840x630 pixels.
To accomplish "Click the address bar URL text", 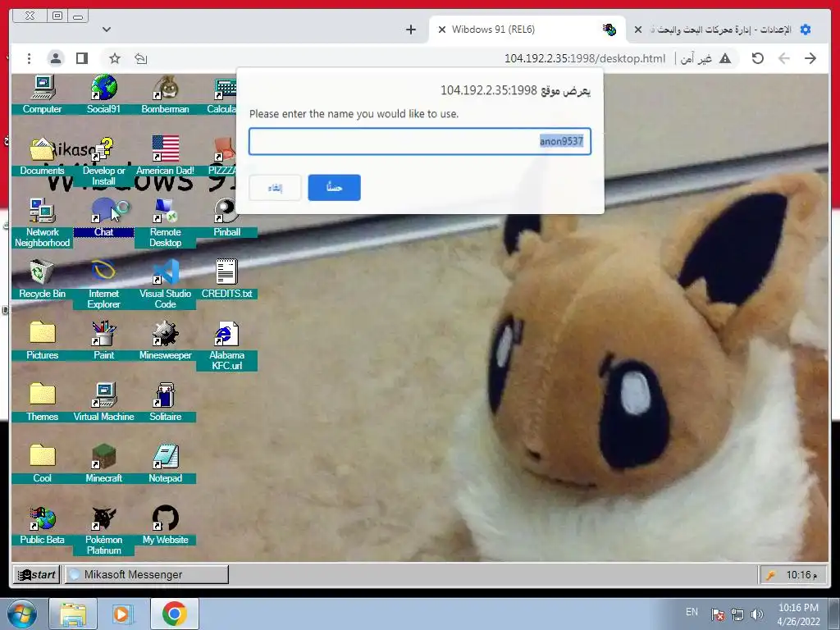I will pyautogui.click(x=585, y=58).
